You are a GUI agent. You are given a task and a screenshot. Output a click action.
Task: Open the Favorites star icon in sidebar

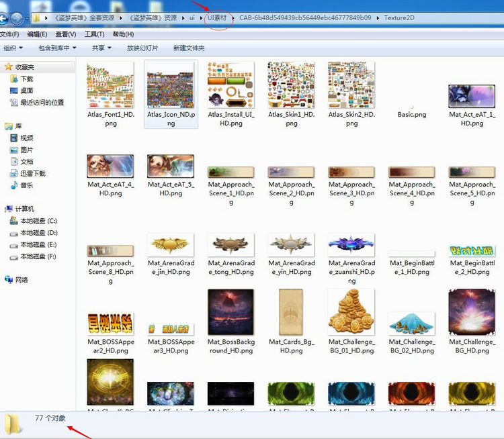(x=9, y=67)
